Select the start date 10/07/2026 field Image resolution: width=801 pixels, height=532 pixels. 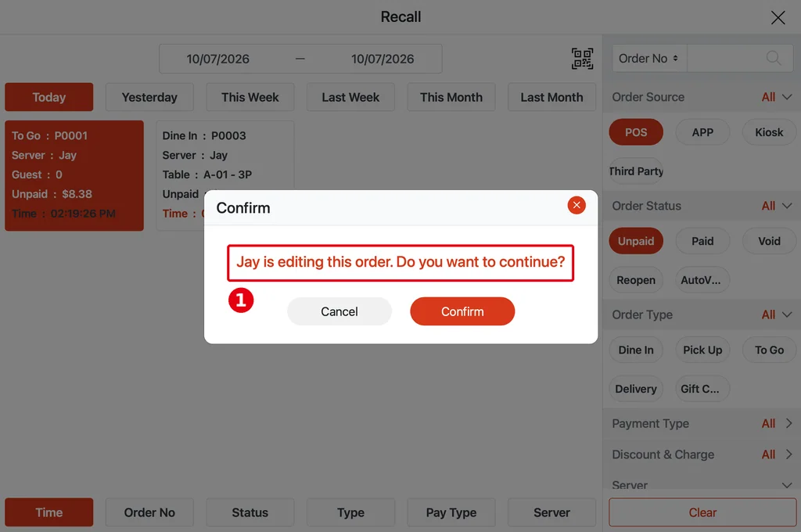[x=217, y=59]
